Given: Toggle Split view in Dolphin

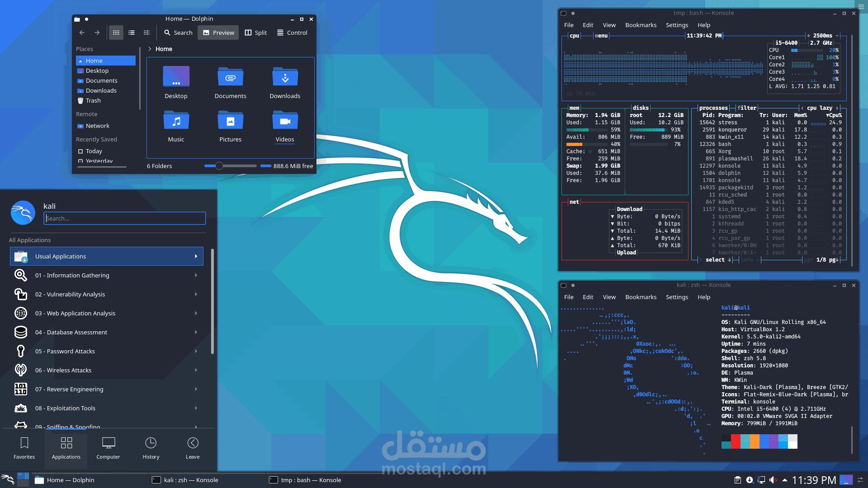Looking at the screenshot, I should coord(255,33).
